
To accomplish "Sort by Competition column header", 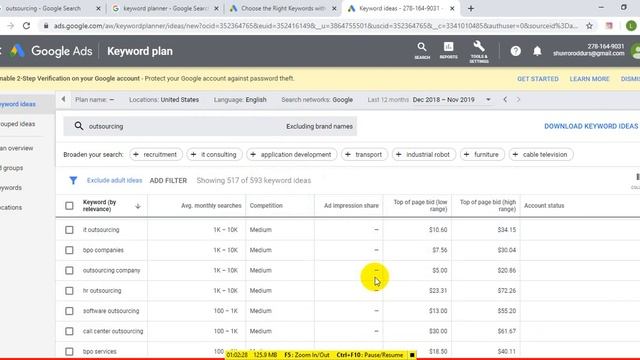I will [266, 206].
